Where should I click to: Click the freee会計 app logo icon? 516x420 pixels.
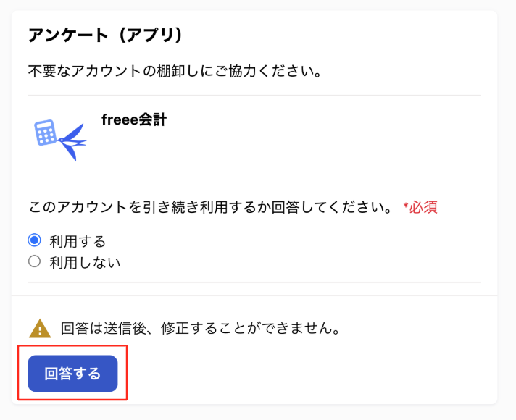click(x=61, y=140)
